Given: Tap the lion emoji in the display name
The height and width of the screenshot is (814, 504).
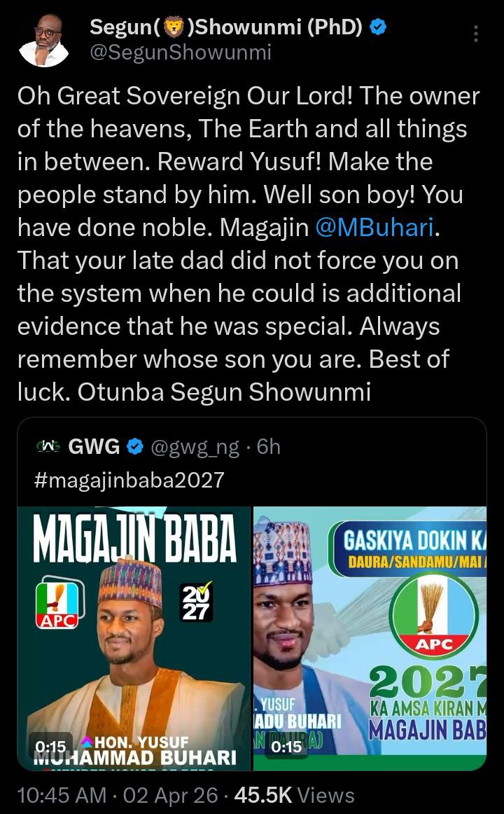Looking at the screenshot, I should pyautogui.click(x=171, y=28).
